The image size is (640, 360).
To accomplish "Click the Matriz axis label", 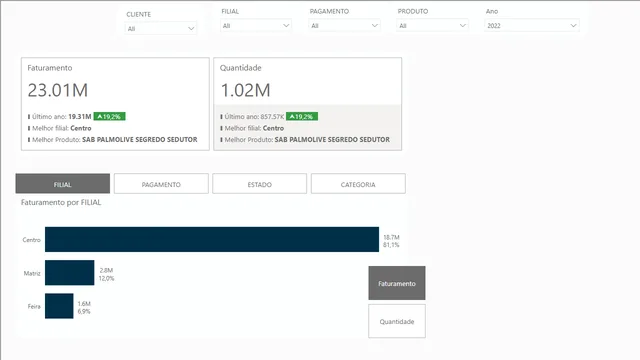I will [x=32, y=273].
